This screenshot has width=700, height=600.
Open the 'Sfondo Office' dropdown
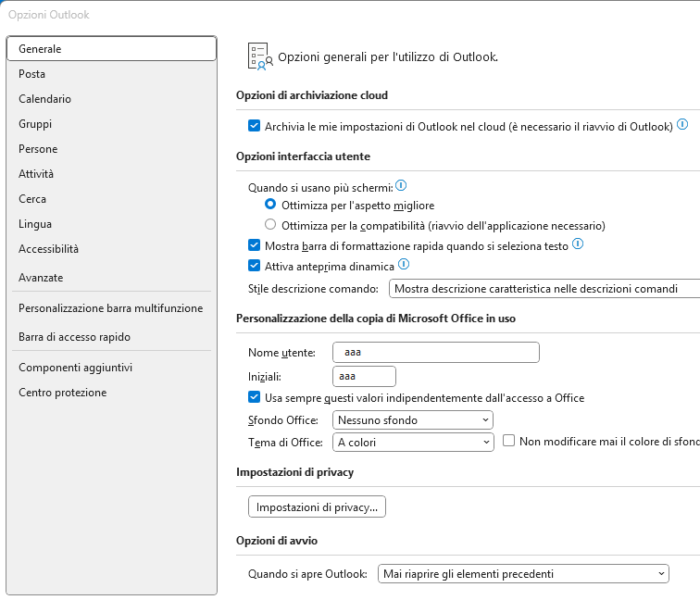coord(413,420)
